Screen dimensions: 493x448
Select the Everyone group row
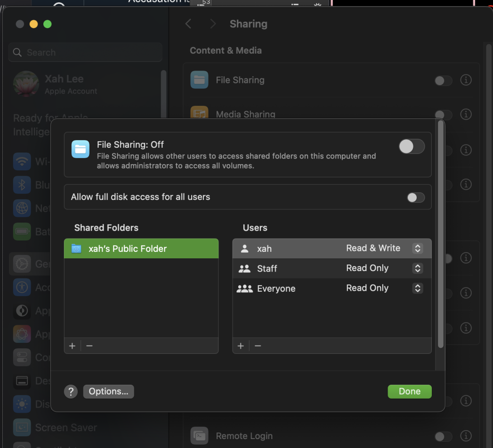coord(331,288)
